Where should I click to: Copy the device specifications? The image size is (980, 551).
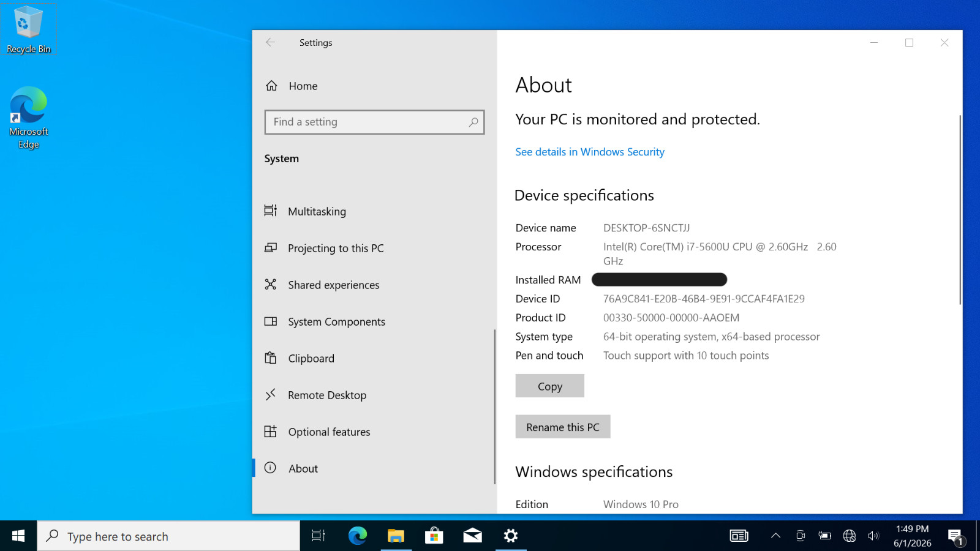coord(549,386)
